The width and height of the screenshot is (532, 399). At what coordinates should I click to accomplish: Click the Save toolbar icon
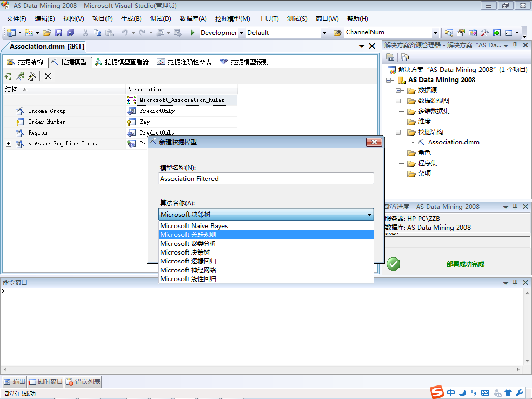(59, 33)
